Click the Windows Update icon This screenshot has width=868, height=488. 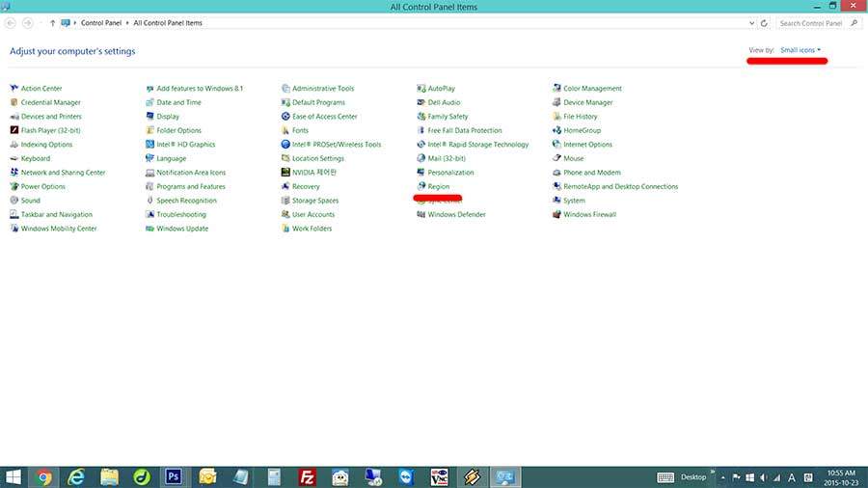(x=149, y=228)
